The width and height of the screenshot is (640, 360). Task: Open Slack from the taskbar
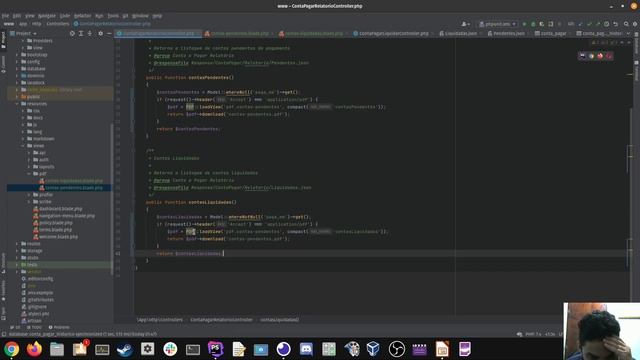[x=170, y=349]
